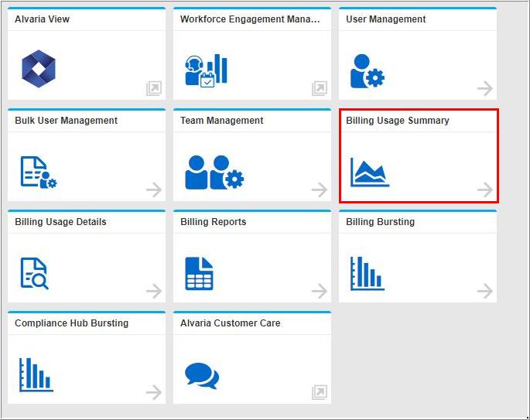
Task: Click the Billing Usage Details magnifier icon
Action: click(35, 274)
